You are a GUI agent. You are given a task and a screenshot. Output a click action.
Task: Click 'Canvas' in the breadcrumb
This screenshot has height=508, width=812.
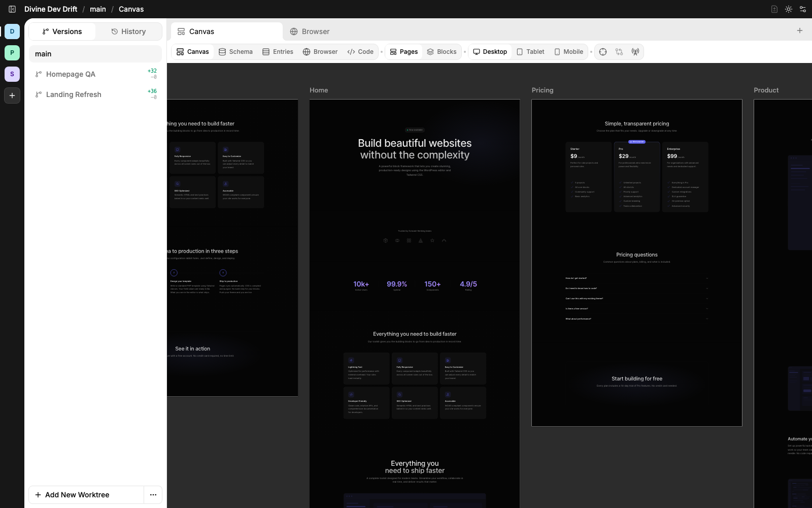point(131,9)
